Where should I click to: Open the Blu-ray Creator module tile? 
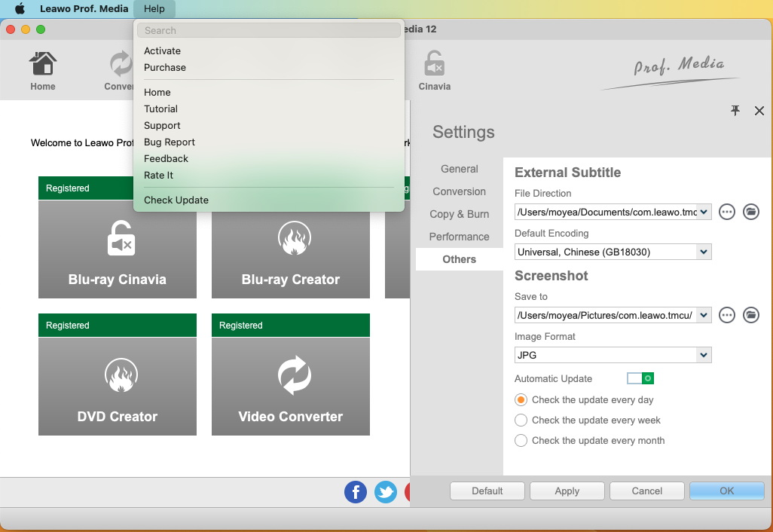click(x=290, y=249)
